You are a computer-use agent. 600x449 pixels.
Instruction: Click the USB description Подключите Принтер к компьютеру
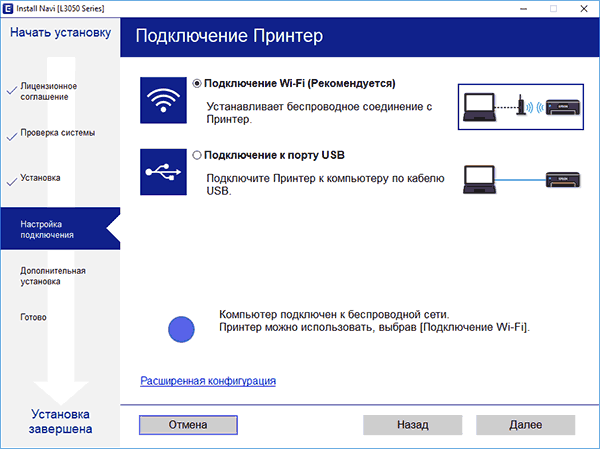coord(325,184)
